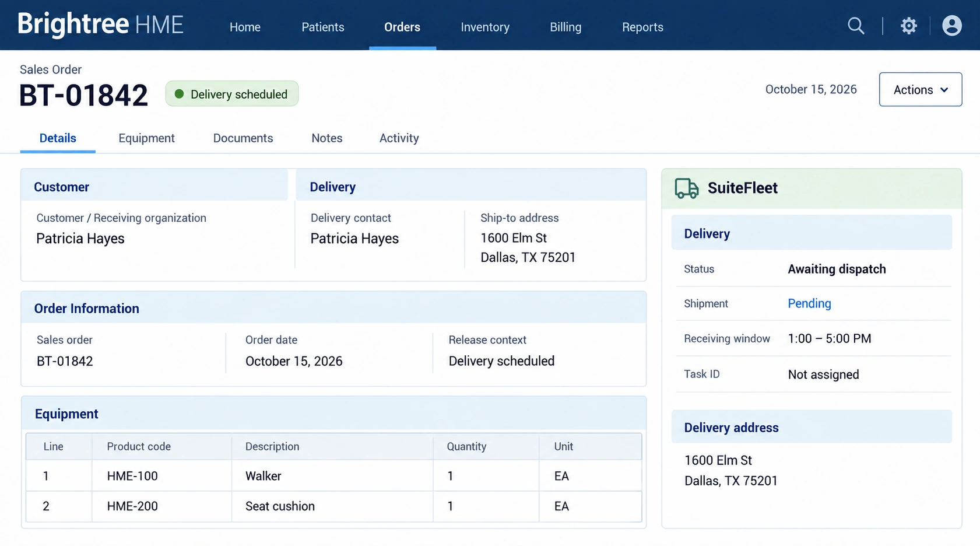Click the Sales order value BT-01842
This screenshot has height=546, width=980.
click(65, 361)
